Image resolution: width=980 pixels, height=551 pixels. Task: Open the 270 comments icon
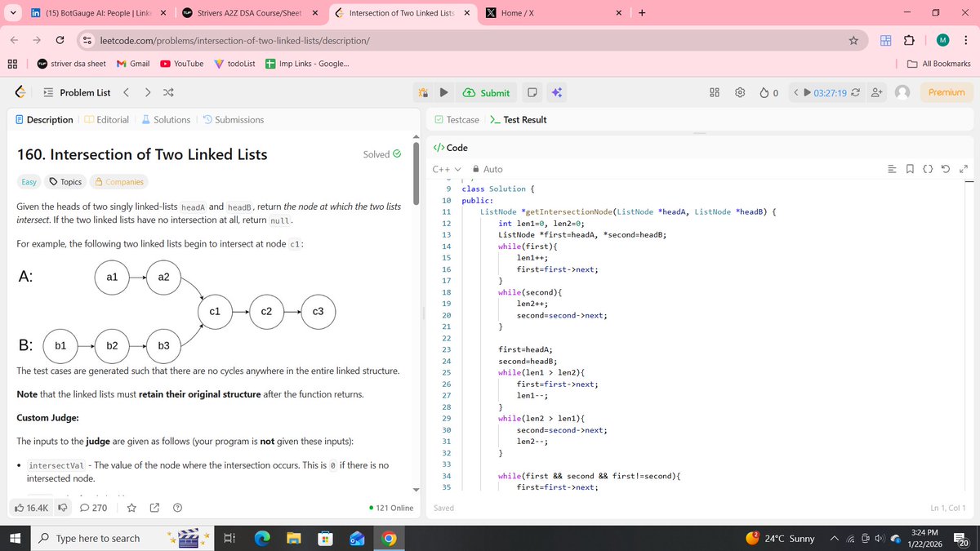(x=93, y=508)
